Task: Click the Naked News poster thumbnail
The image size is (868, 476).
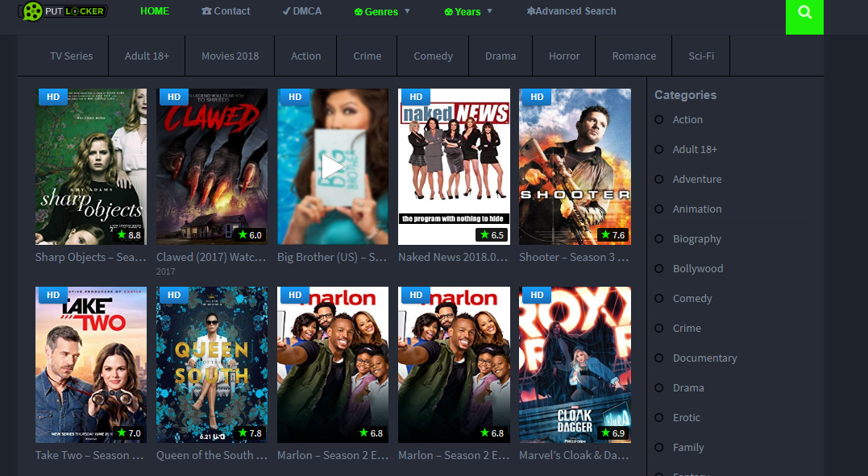Action: [x=454, y=167]
